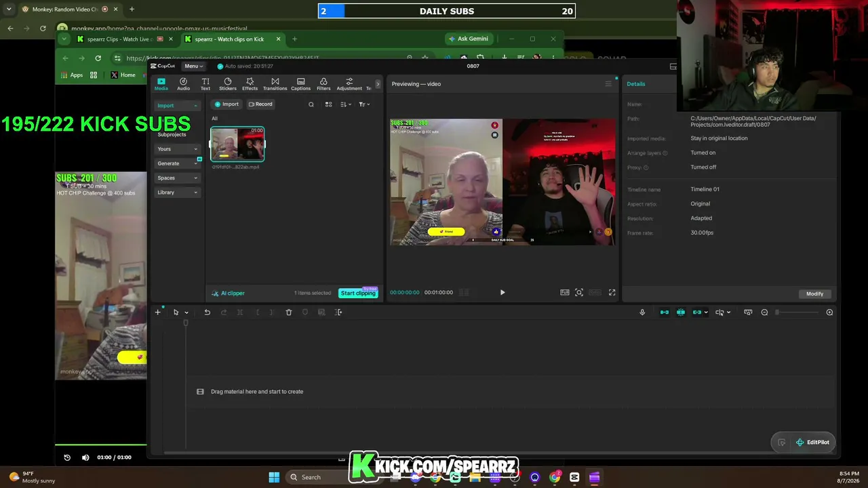
Task: Click the Kick clip progress bar
Action: click(100, 445)
